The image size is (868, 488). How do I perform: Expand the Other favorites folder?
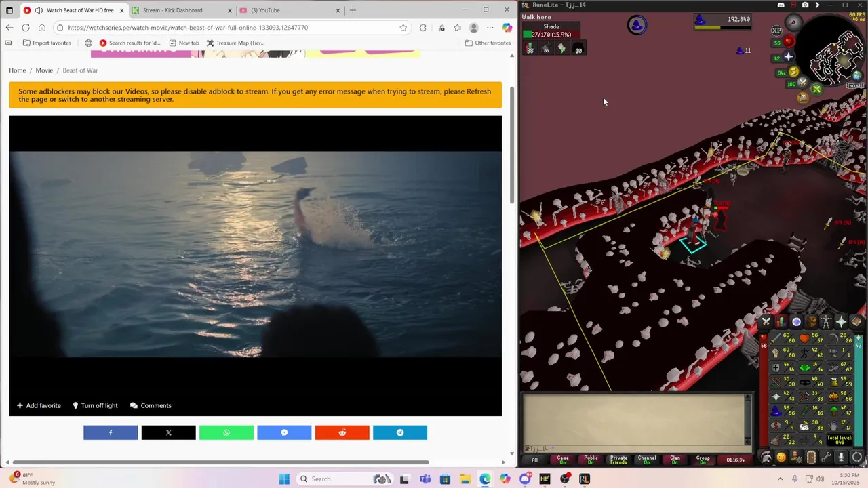pos(488,43)
